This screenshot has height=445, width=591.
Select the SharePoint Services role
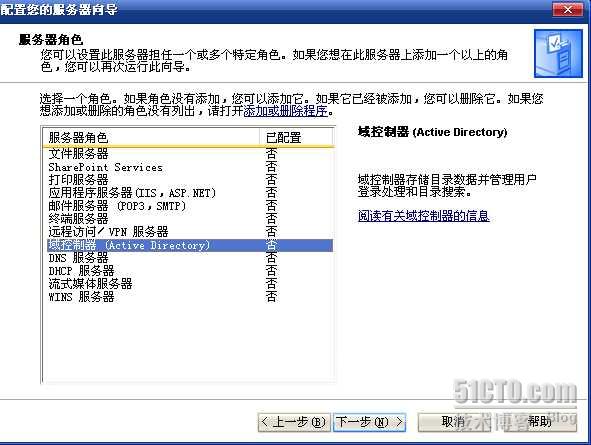190,167
